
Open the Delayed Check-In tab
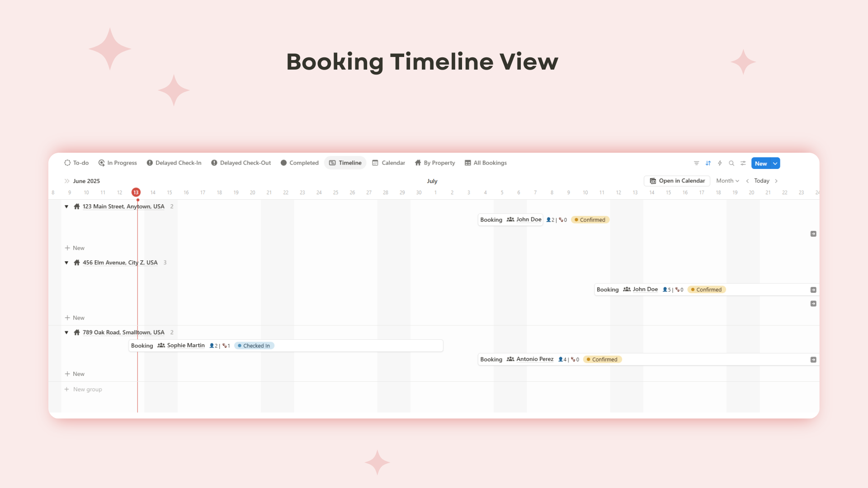(174, 163)
